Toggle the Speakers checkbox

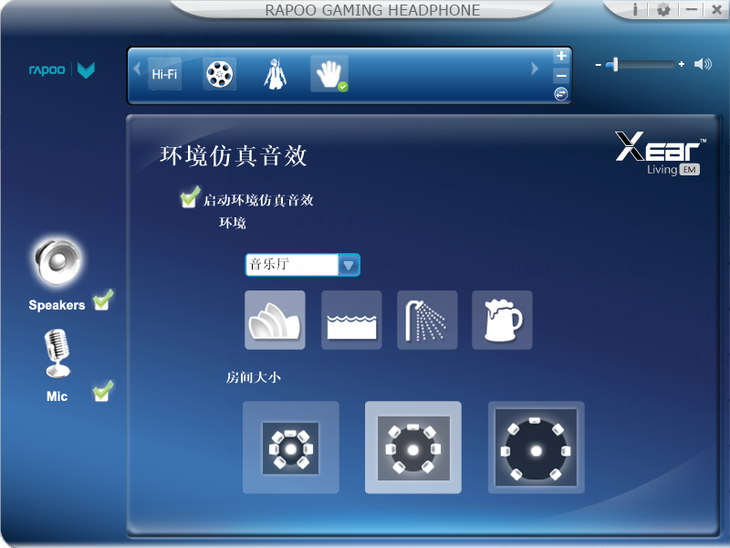coord(102,300)
